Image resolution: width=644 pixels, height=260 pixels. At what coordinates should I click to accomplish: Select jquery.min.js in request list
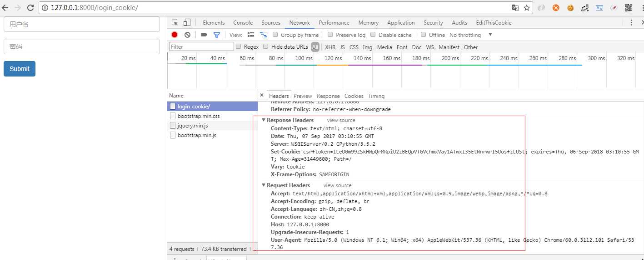(212, 126)
